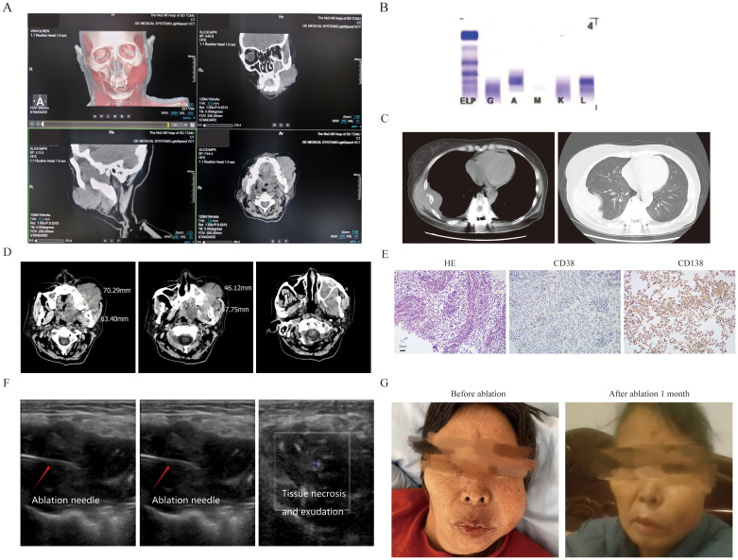Click the 'Tissue necrosis and exudation' label
The image size is (738, 560).
(x=314, y=502)
